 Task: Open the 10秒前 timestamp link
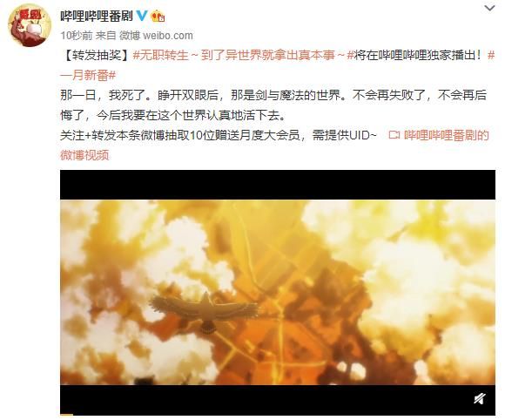77,36
